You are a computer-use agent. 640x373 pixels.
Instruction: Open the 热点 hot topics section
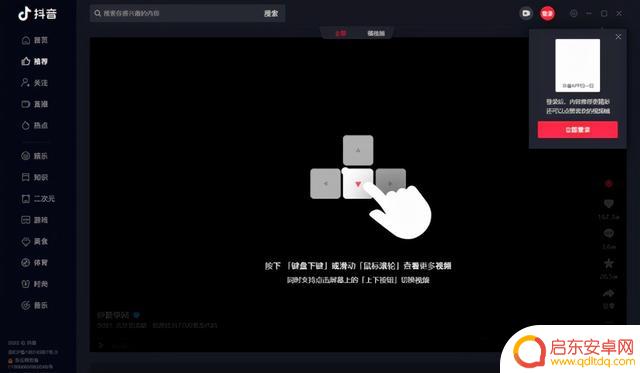35,125
